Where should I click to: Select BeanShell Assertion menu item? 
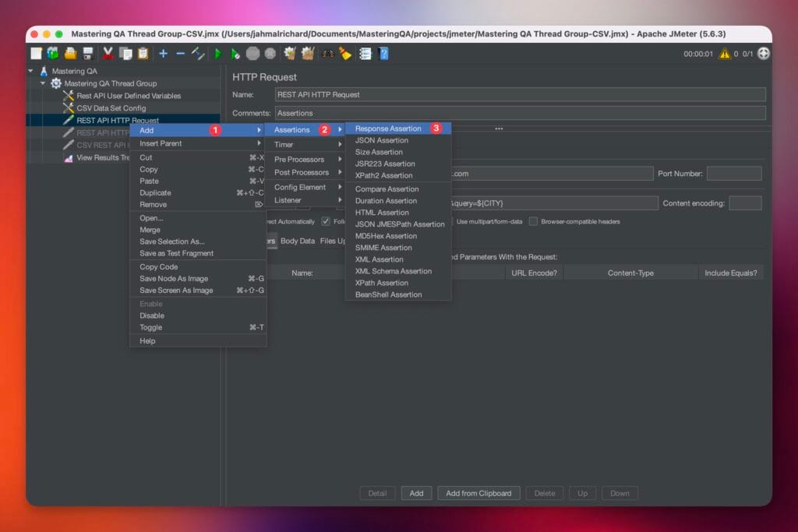398,294
